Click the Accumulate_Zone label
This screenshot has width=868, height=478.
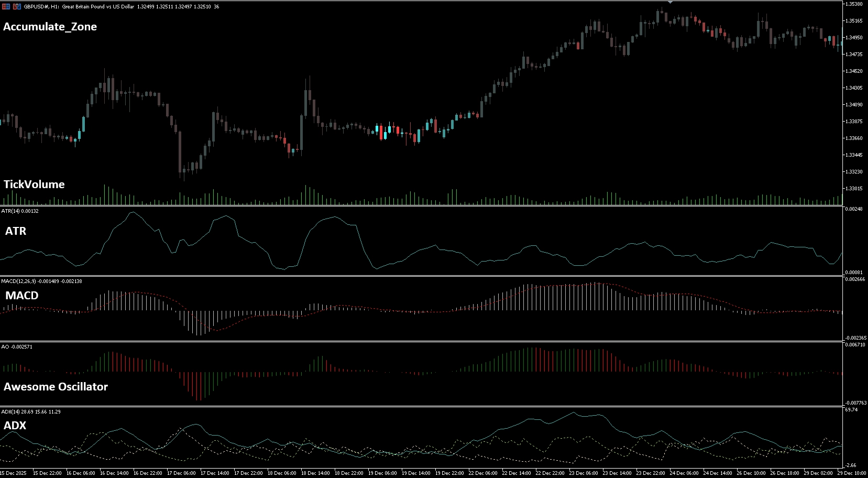click(50, 27)
